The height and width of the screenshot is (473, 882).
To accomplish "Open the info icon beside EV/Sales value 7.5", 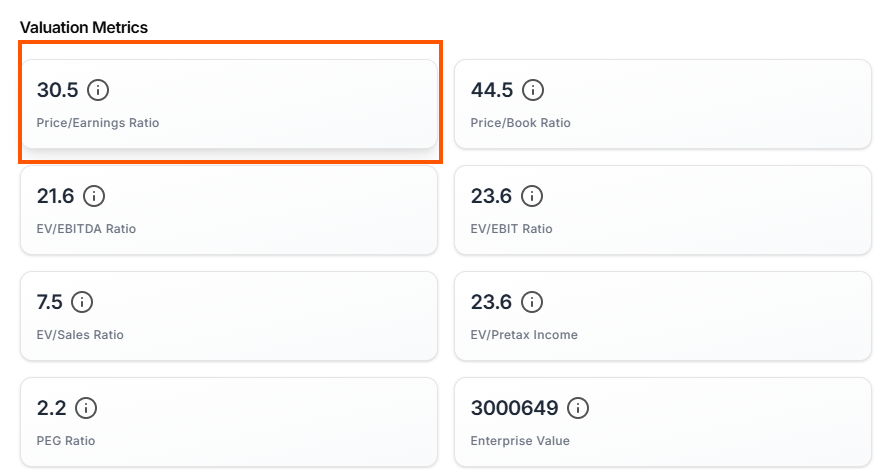I will pos(82,302).
